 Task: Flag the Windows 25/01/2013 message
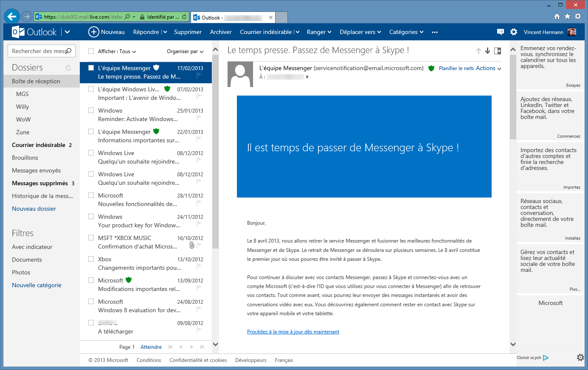click(199, 118)
